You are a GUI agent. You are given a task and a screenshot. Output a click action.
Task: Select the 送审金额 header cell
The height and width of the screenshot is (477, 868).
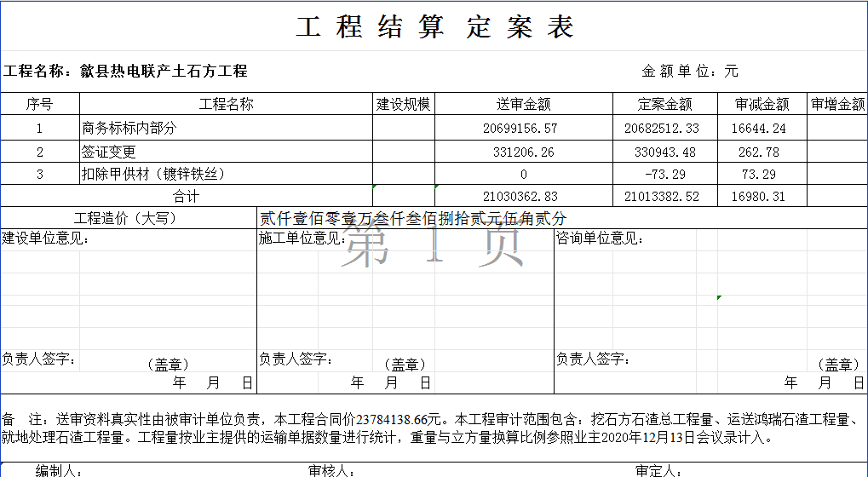[523, 104]
